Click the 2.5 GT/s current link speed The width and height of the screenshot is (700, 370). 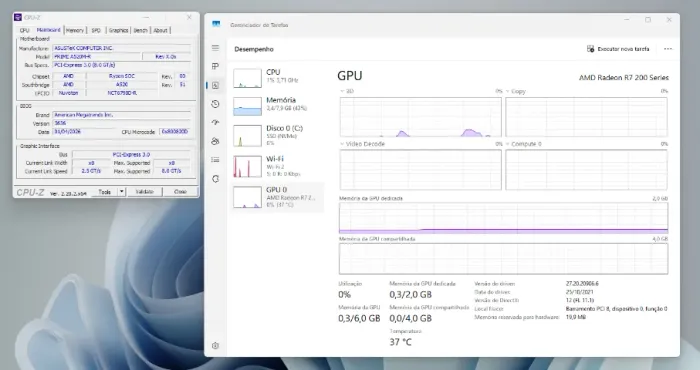(91, 171)
